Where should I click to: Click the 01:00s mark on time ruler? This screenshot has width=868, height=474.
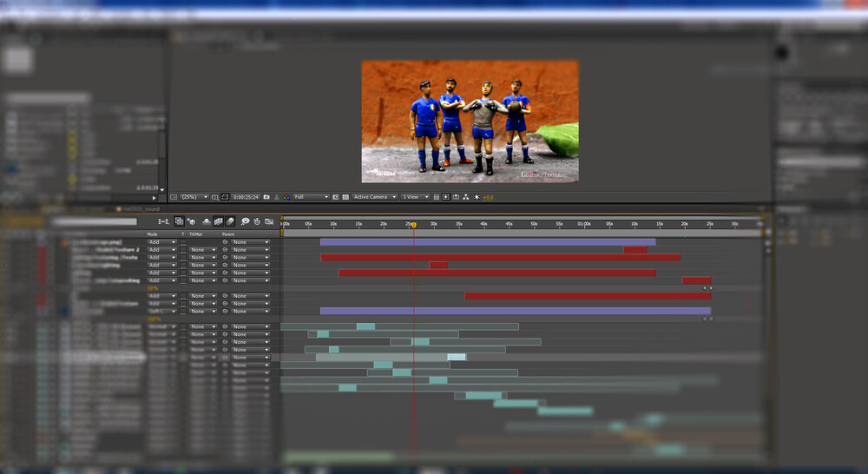click(x=584, y=224)
